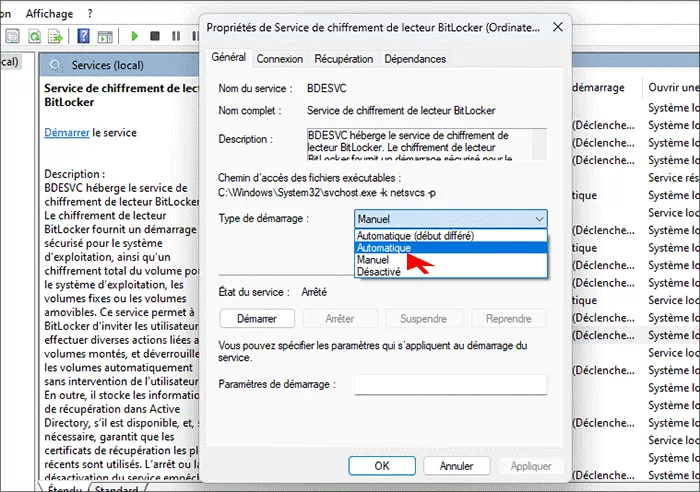Click the green Start service play icon
700x492 pixels.
click(134, 36)
